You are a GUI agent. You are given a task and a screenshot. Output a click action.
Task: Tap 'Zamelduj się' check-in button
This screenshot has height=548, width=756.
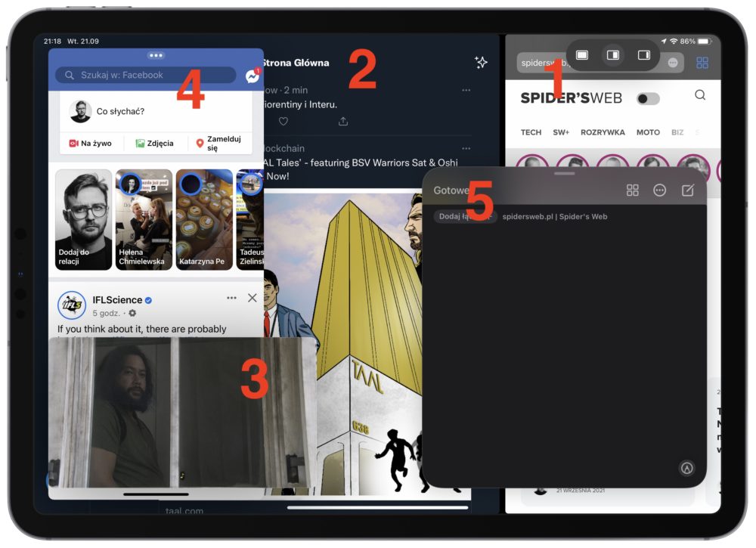(219, 143)
